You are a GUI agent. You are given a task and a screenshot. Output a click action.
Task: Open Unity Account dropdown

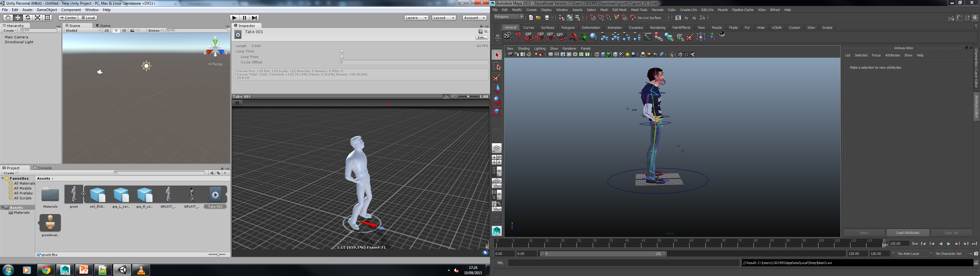point(474,18)
